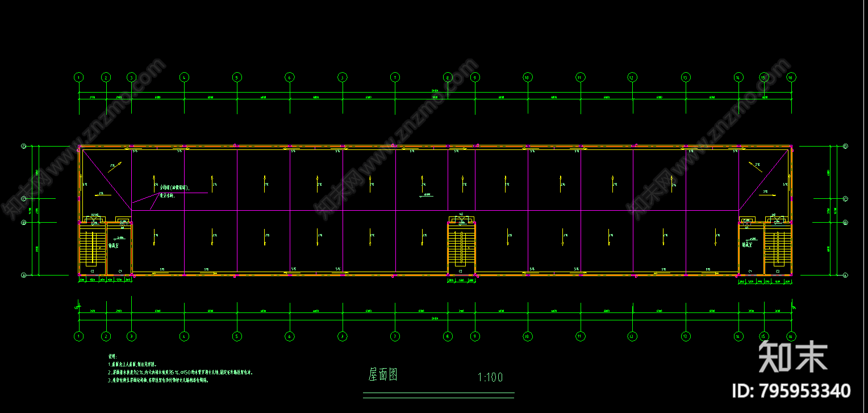
Task: Select the 屋面图 drawing title text
Action: (382, 375)
